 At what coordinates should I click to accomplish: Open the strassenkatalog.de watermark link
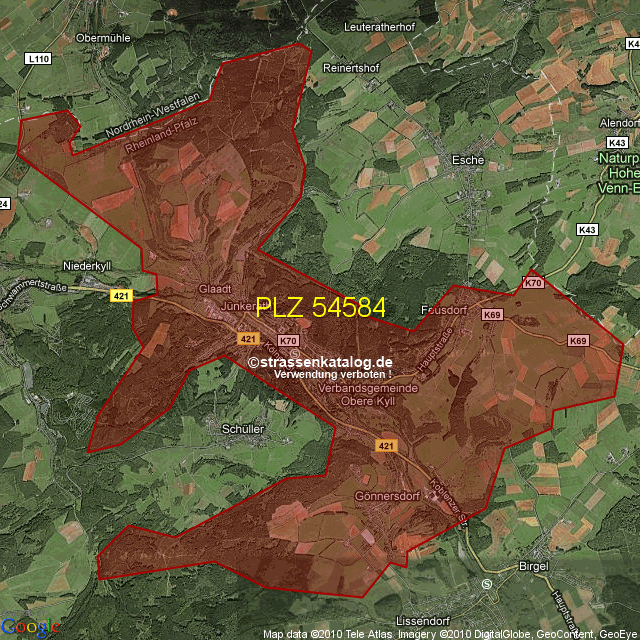(320, 362)
